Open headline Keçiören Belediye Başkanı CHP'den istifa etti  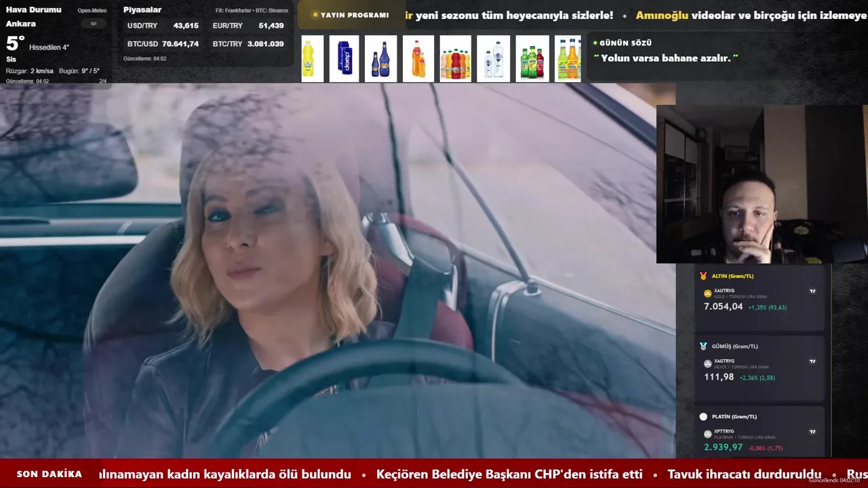(509, 474)
